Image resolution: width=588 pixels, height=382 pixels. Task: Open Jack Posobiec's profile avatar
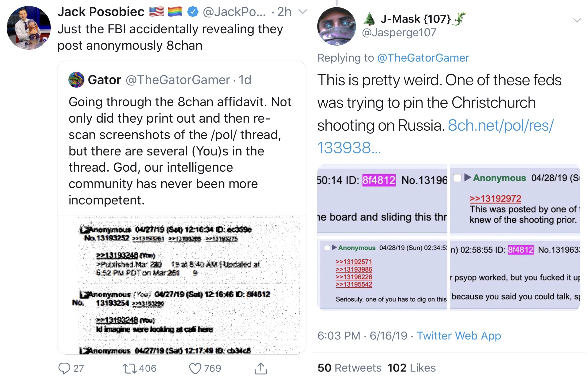[x=29, y=28]
